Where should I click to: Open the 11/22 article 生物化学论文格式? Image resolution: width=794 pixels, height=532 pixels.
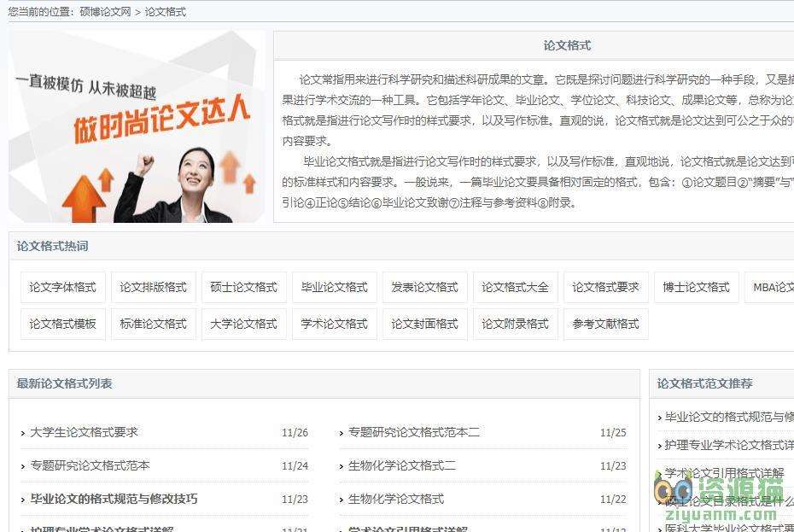396,499
